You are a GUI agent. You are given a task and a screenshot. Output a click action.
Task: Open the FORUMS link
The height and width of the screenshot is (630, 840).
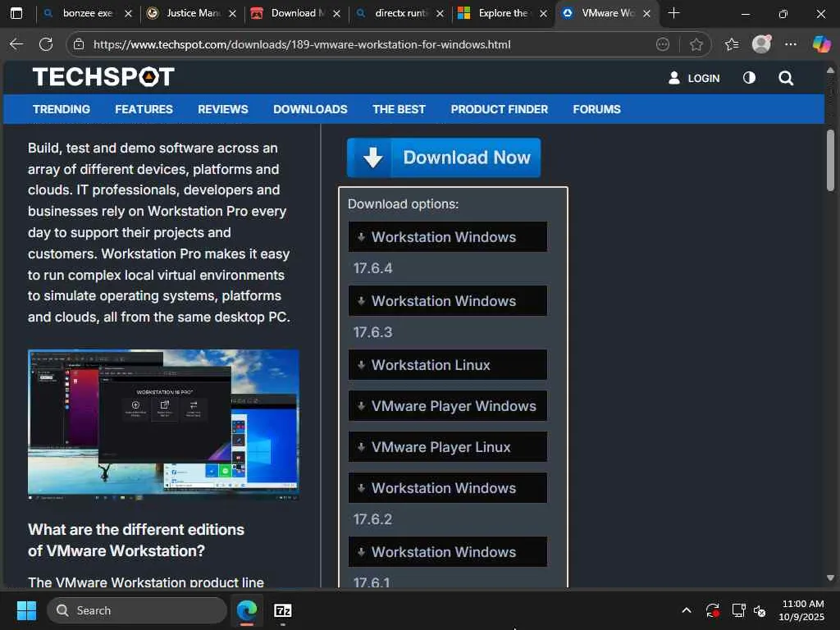point(597,109)
